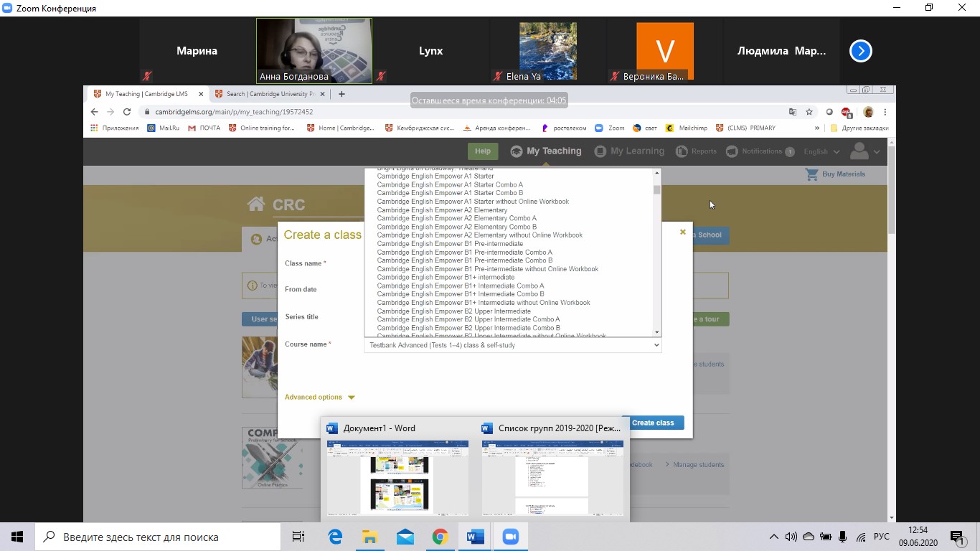Open Документ1 Word preview thumbnail
Screen dimensions: 980x551
397,478
